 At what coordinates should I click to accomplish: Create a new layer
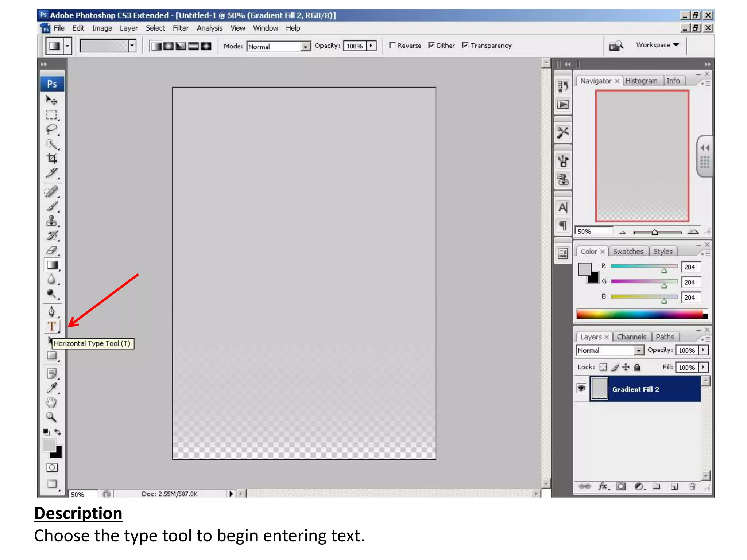point(674,486)
